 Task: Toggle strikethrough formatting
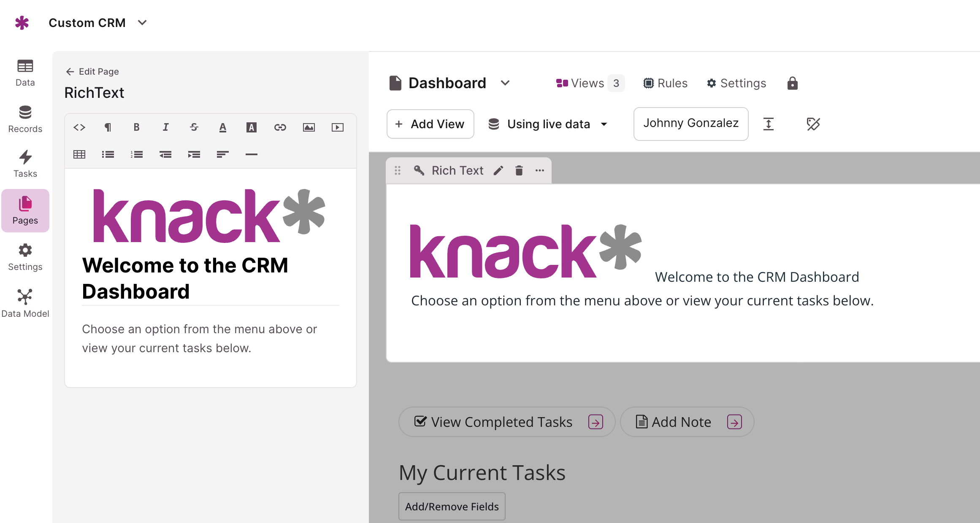194,127
